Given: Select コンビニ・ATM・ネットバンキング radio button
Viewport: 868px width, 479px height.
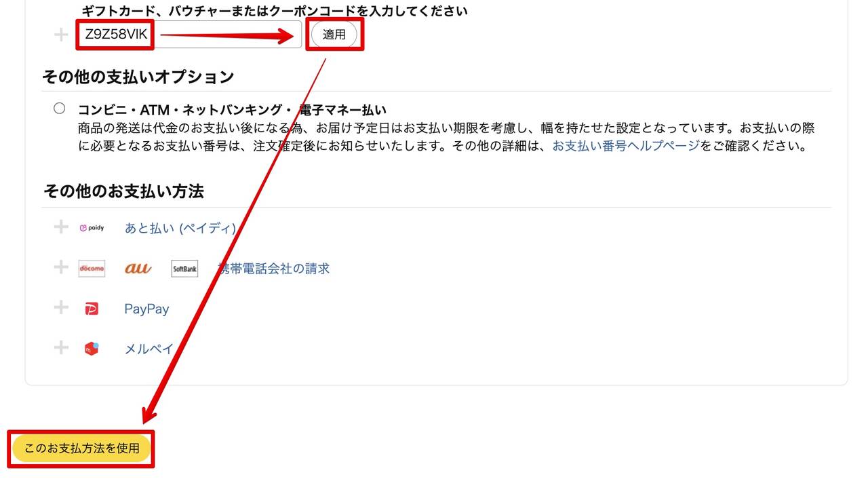Looking at the screenshot, I should tap(60, 109).
